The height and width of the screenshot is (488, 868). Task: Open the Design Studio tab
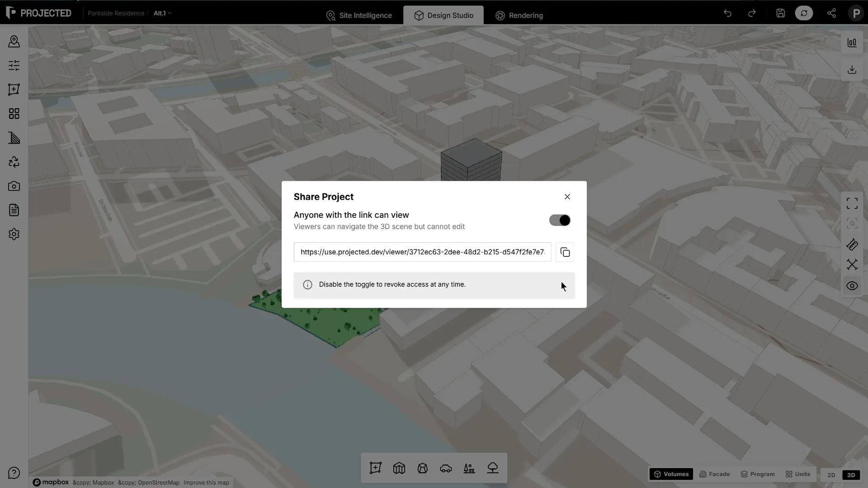[443, 15]
